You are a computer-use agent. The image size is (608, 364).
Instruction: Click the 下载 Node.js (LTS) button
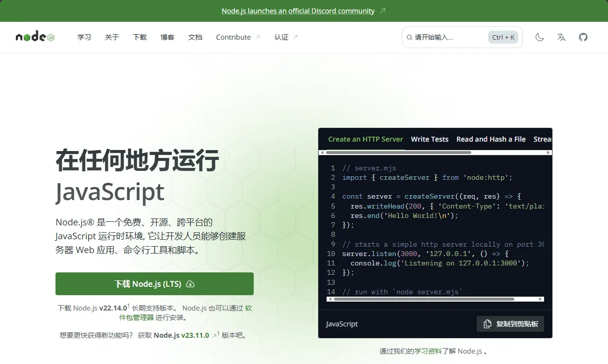(x=155, y=284)
